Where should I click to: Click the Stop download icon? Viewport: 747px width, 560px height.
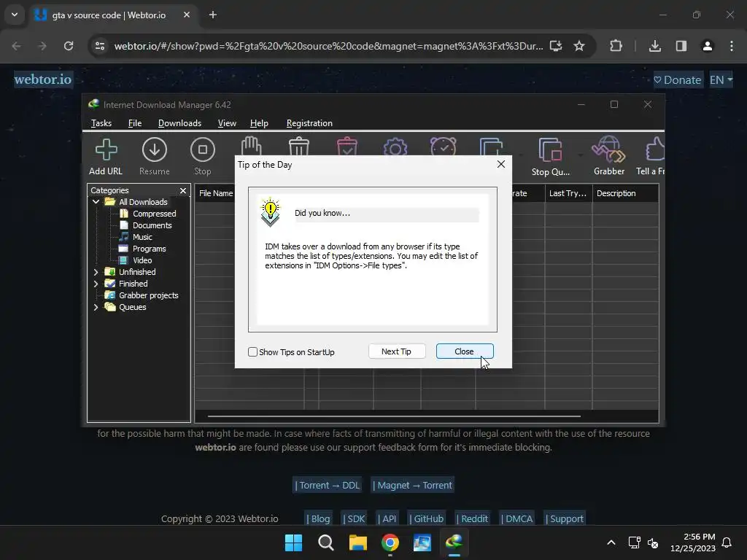203,157
